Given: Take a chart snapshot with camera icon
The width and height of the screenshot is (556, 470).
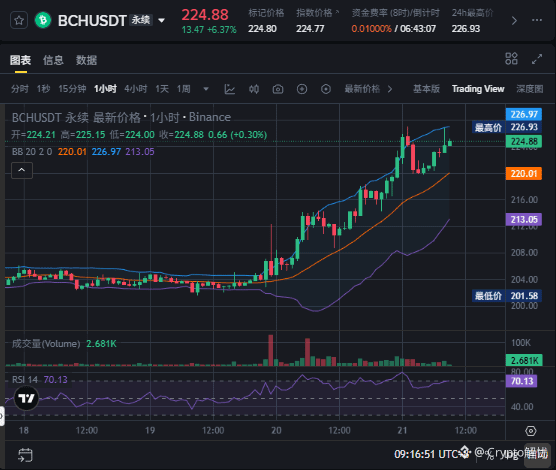Looking at the screenshot, I should click(278, 89).
